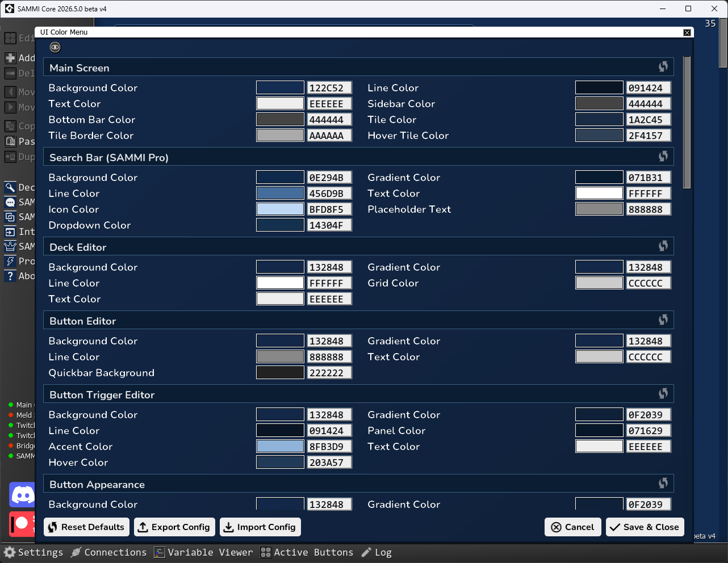The height and width of the screenshot is (563, 728).
Task: Pick Main Screen Sidebar Color swatch
Action: pyautogui.click(x=599, y=103)
